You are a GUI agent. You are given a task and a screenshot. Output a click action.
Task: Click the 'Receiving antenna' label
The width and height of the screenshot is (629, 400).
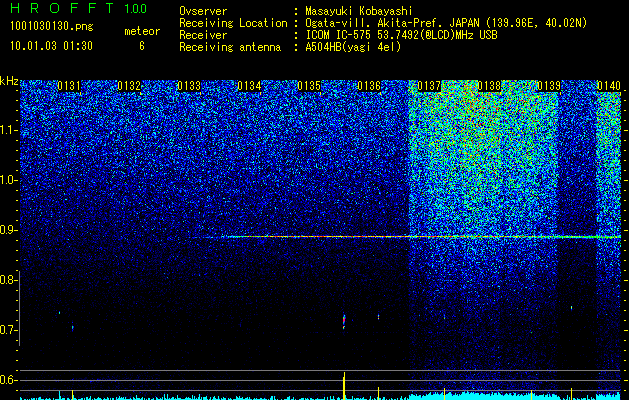pos(230,47)
